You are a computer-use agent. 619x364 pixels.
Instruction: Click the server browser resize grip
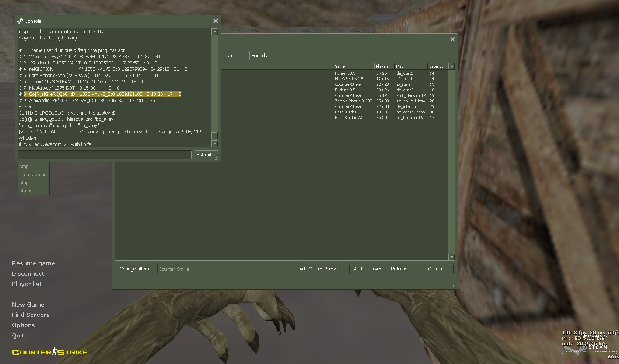tap(454, 285)
